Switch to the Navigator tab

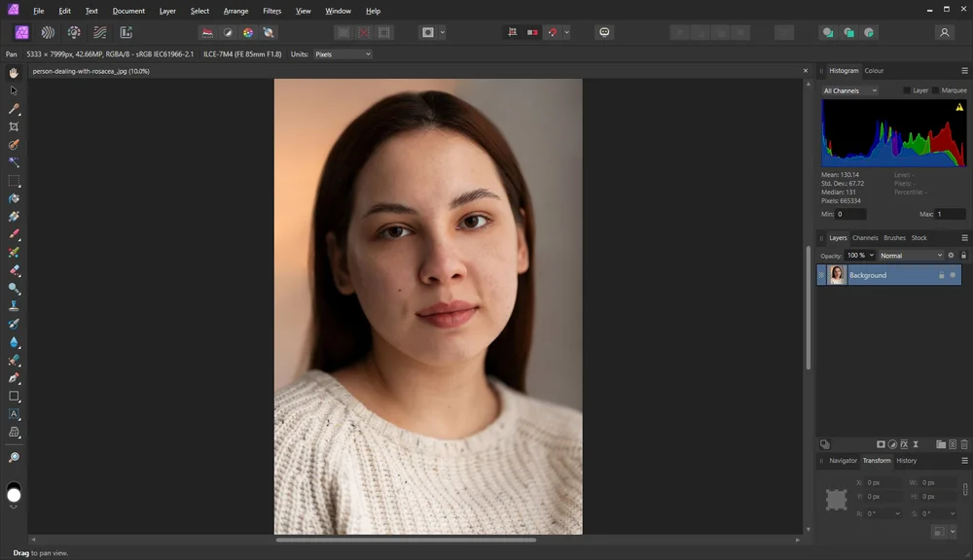843,460
